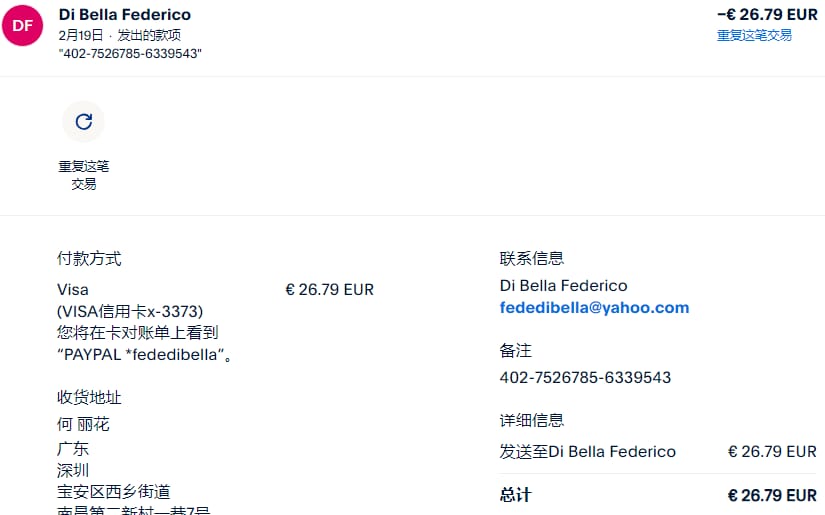Click the 2月19日 发出的款项 date line
This screenshot has width=825, height=515.
(x=119, y=35)
